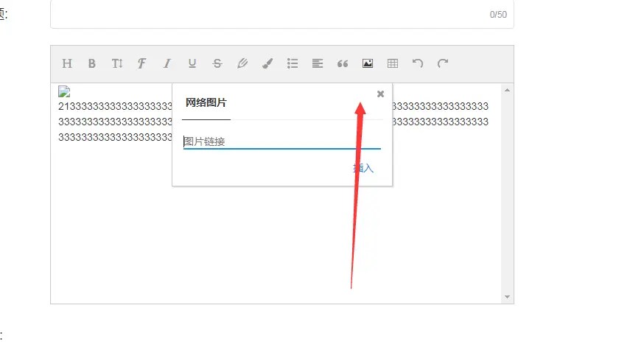Undo the last edit
Screen dimensions: 644x350
(x=418, y=63)
